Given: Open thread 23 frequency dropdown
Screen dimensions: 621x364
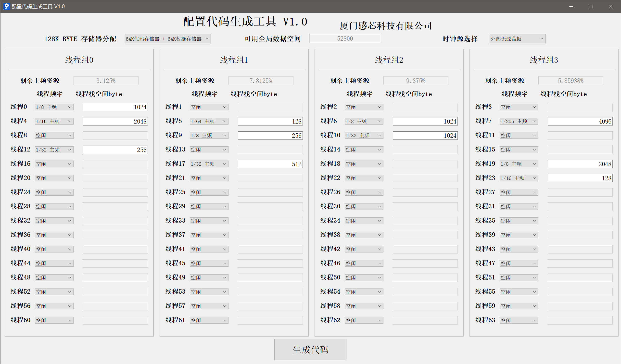Looking at the screenshot, I should pyautogui.click(x=519, y=178).
